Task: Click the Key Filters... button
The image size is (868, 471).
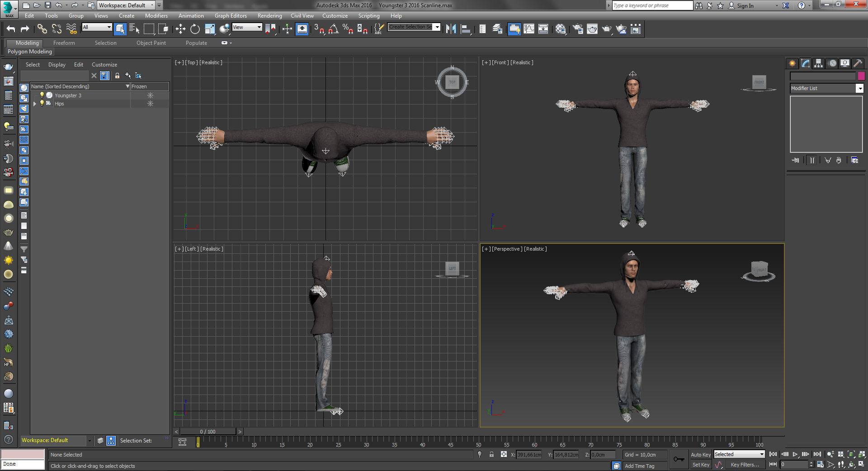Action: pos(745,465)
